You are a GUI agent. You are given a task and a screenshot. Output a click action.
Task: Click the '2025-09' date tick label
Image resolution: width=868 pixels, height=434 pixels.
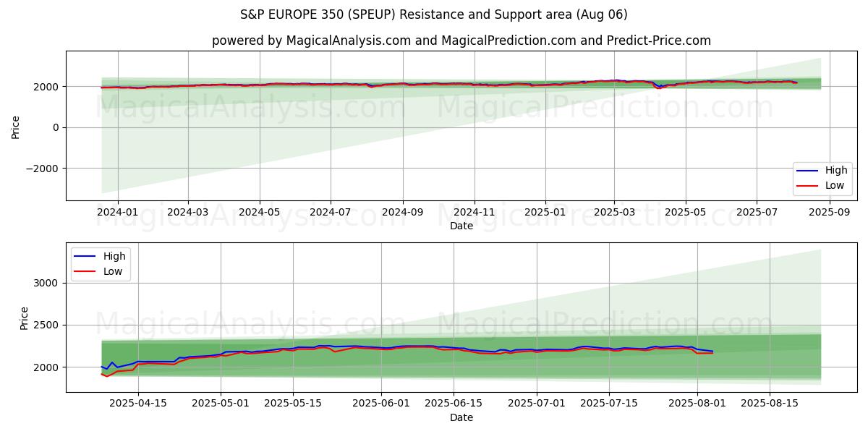coord(829,213)
